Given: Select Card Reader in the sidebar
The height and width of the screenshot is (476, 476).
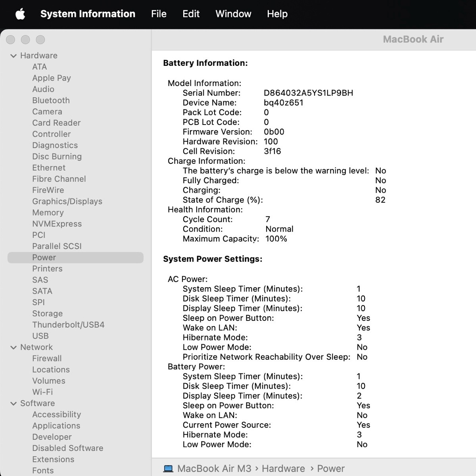Looking at the screenshot, I should click(x=56, y=123).
